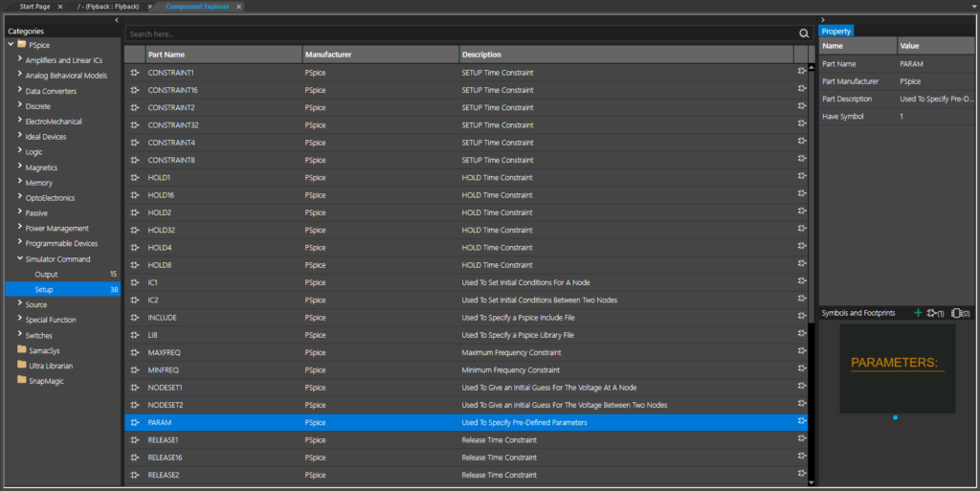Click the Name header in the Property panel
This screenshot has height=491, width=980.
click(x=858, y=46)
